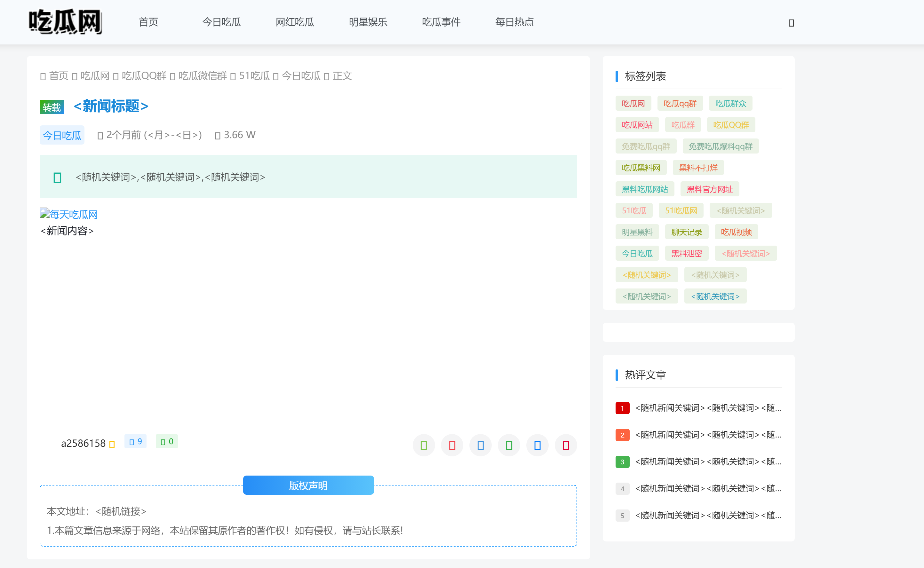Screen dimensions: 924x568
Task: Click the 51吃瓜 breadcrumb link
Action: (x=254, y=76)
